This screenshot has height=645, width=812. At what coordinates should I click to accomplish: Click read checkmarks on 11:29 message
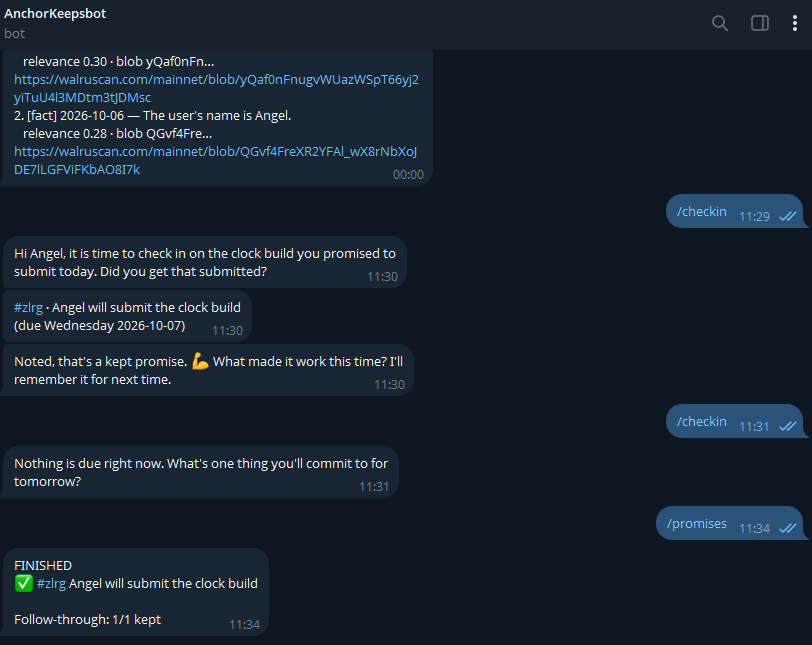click(788, 216)
